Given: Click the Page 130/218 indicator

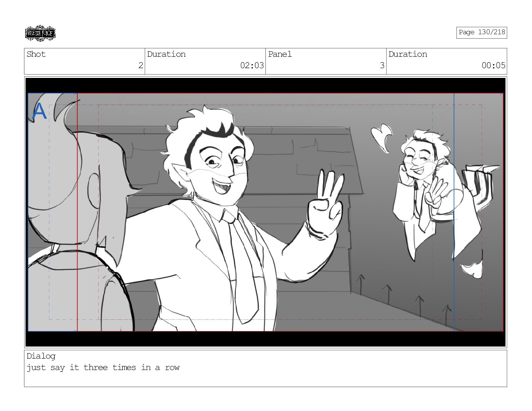Looking at the screenshot, I should 482,32.
